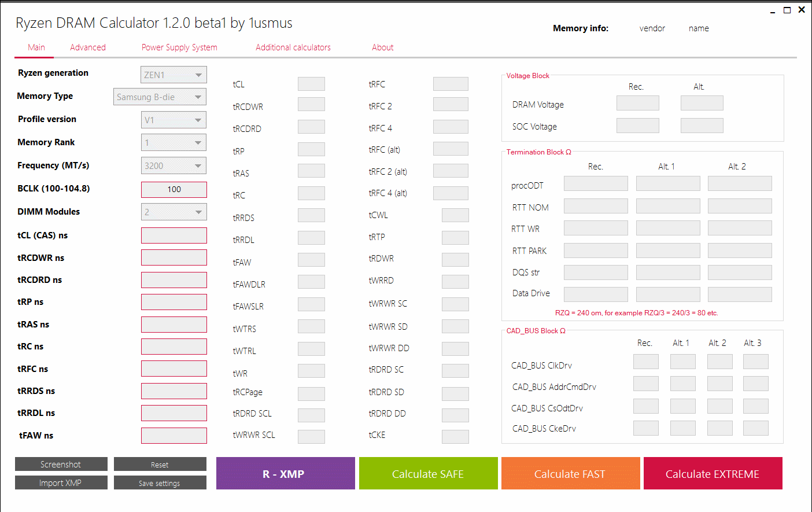This screenshot has width=812, height=512.
Task: Focus the tRTP result field
Action: tap(455, 237)
